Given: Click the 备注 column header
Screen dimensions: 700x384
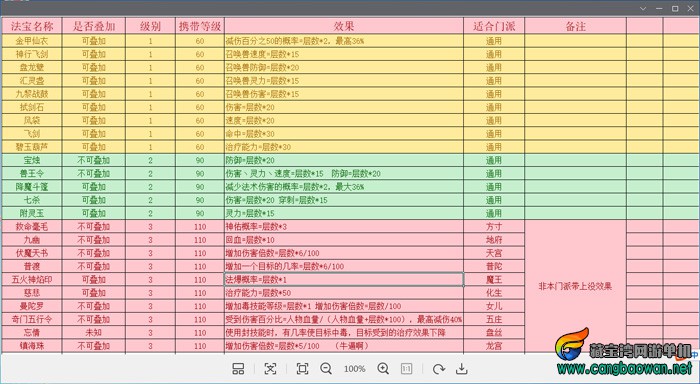Looking at the screenshot, I should tap(575, 26).
